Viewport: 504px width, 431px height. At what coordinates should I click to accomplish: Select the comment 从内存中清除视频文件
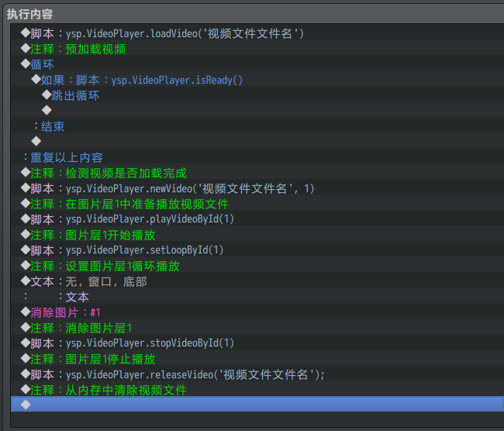[x=257, y=390]
